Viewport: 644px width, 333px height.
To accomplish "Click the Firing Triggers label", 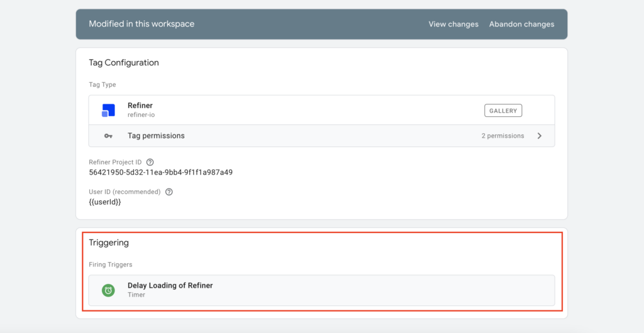I will 111,265.
